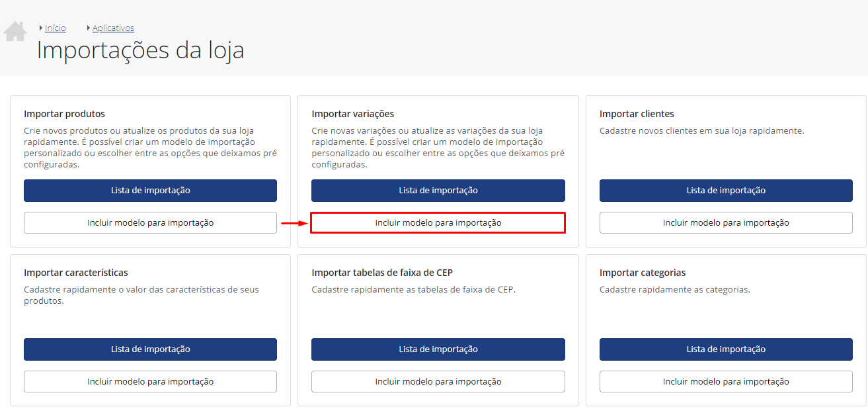Open Lista de importação for faixa de CEP
This screenshot has height=409, width=868.
[438, 349]
